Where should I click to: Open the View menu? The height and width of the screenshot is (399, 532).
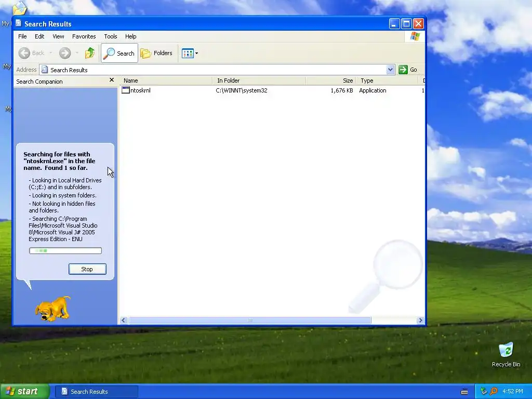[58, 36]
